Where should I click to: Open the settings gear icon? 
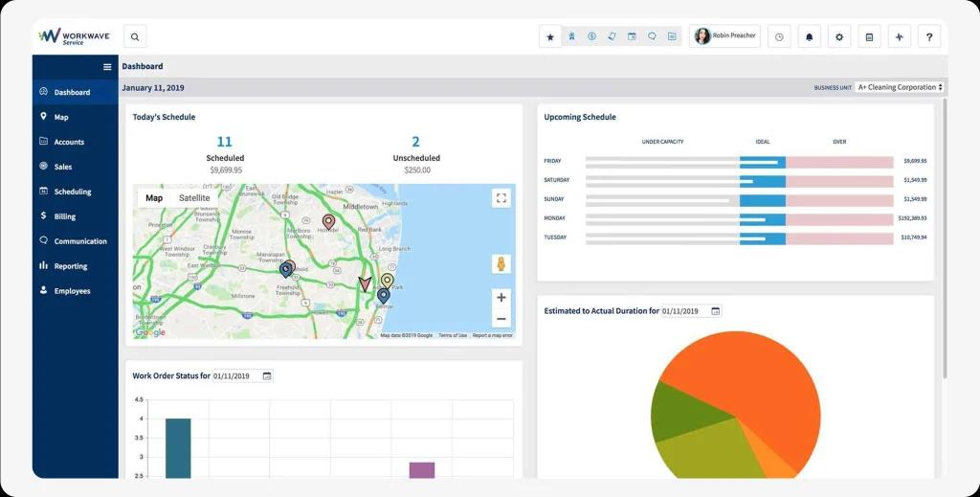point(839,37)
